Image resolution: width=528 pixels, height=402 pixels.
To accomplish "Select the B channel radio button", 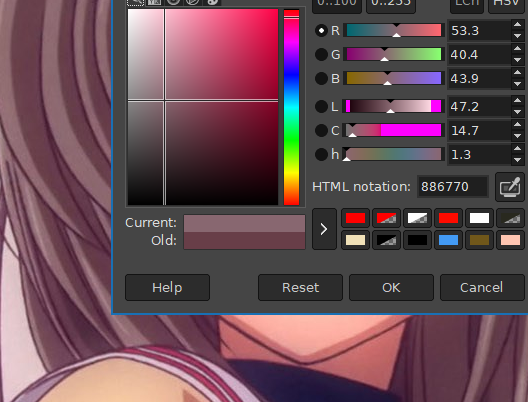I will point(321,78).
